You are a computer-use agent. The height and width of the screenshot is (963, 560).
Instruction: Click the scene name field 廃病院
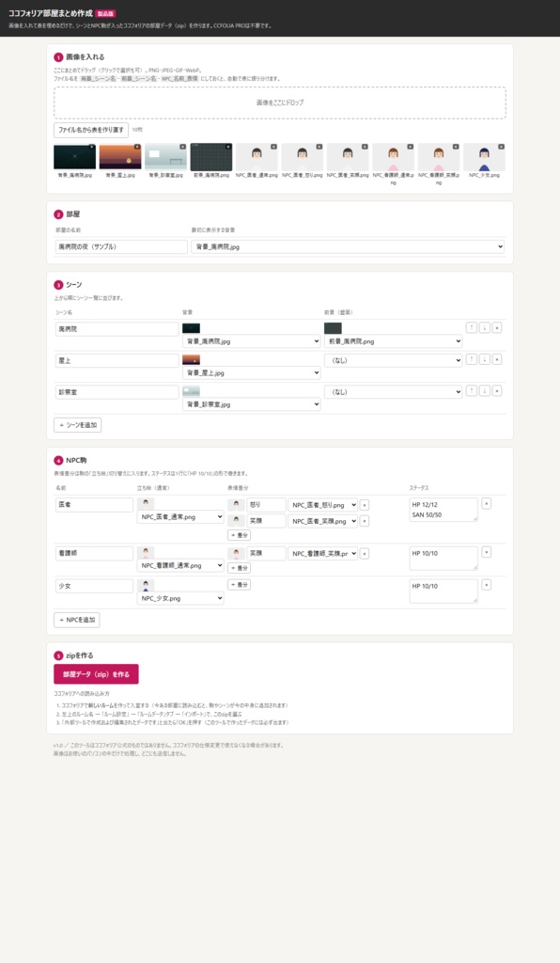coord(117,328)
